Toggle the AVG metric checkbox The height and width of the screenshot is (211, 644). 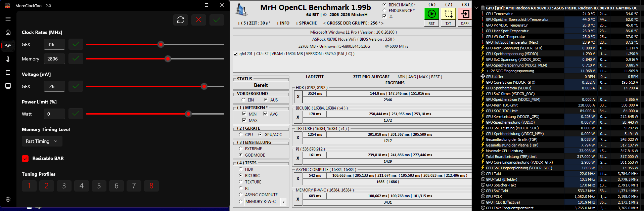(x=265, y=114)
